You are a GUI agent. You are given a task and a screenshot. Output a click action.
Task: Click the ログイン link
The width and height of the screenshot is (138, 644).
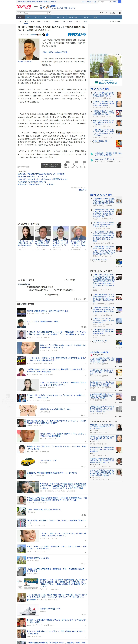pyautogui.click(x=42, y=8)
